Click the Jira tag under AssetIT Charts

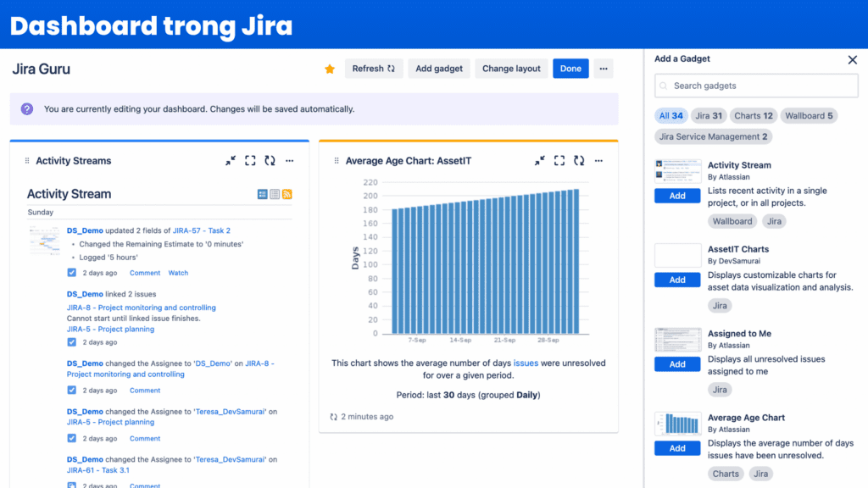[x=720, y=305]
